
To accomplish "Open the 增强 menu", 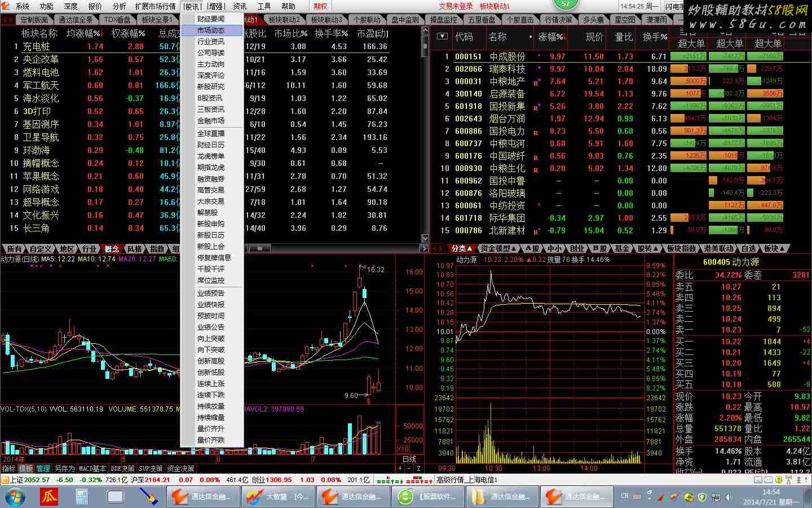I will [x=215, y=6].
